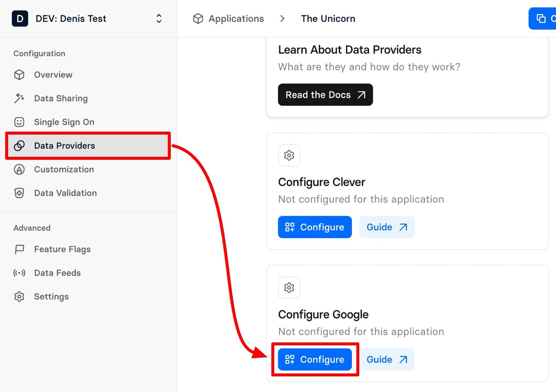The width and height of the screenshot is (556, 392).
Task: Open the Data Providers menu item
Action: tap(64, 146)
